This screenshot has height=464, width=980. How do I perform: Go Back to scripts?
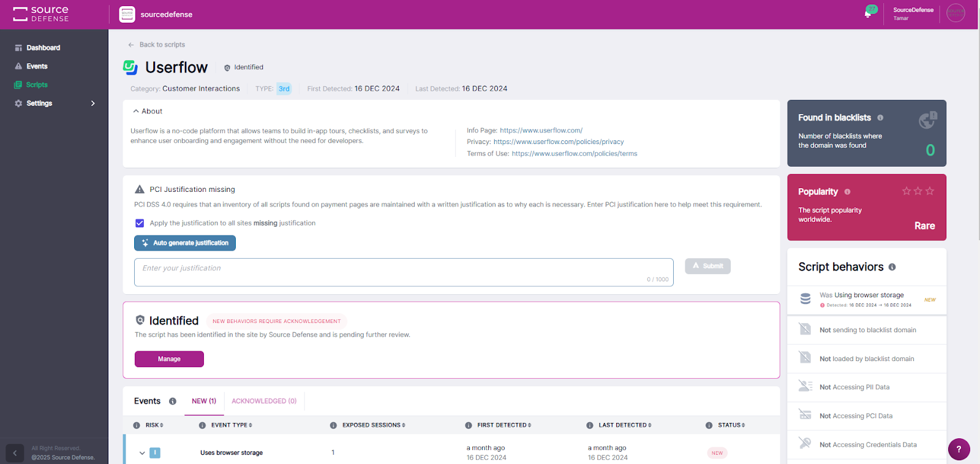[x=156, y=45]
